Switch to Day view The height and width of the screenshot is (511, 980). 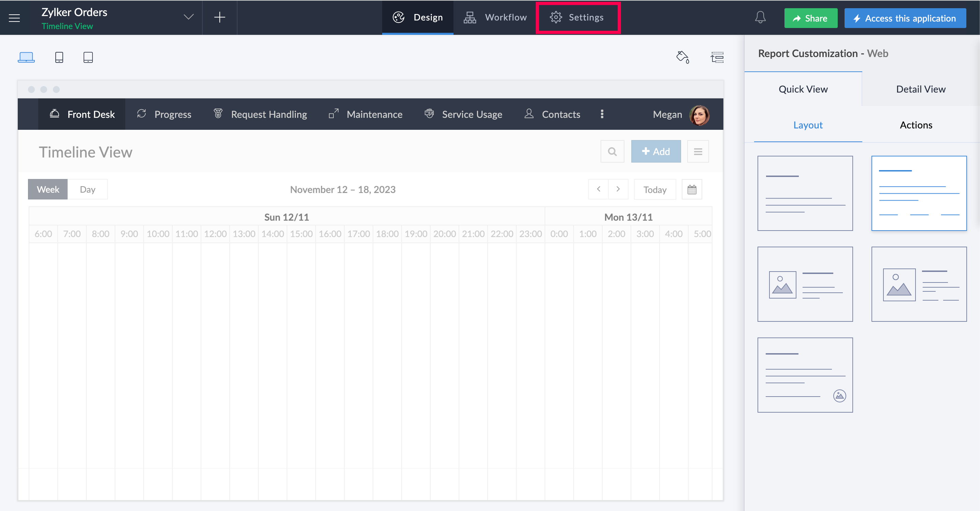pyautogui.click(x=87, y=189)
